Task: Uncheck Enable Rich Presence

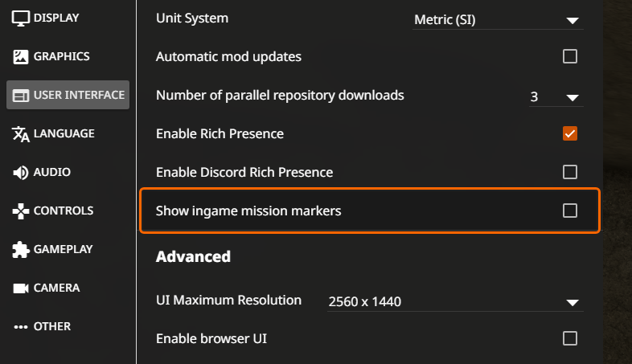Action: [570, 133]
